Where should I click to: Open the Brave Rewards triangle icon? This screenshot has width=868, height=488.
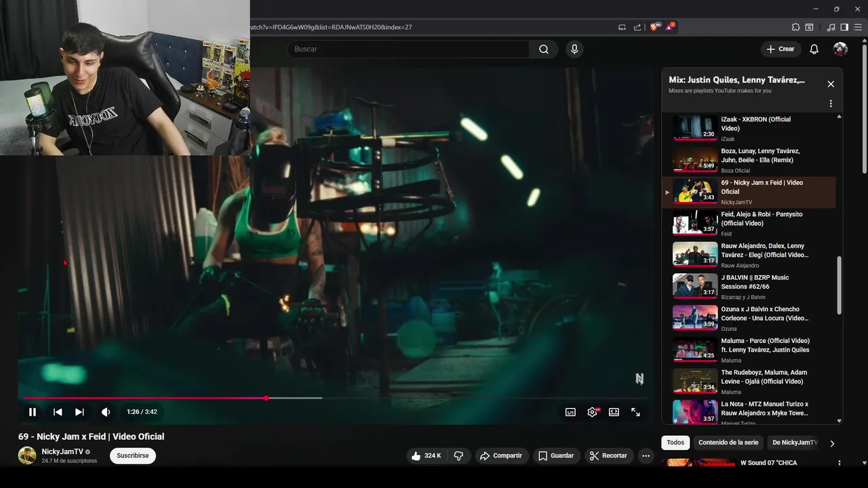coord(670,27)
